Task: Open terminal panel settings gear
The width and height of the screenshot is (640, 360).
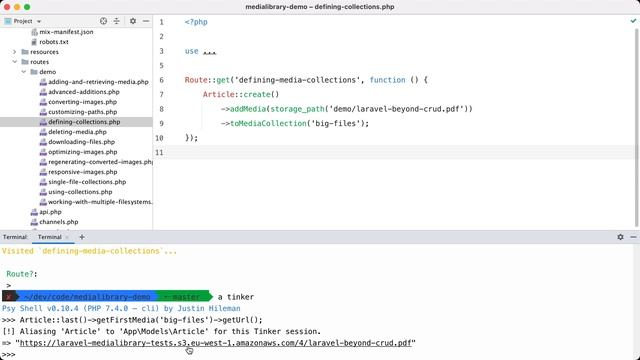Action: click(x=620, y=237)
